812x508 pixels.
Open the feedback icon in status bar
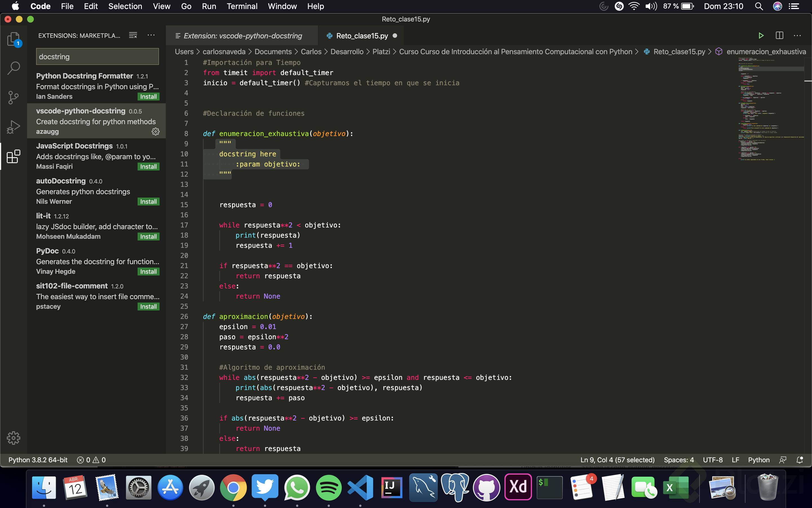(782, 460)
